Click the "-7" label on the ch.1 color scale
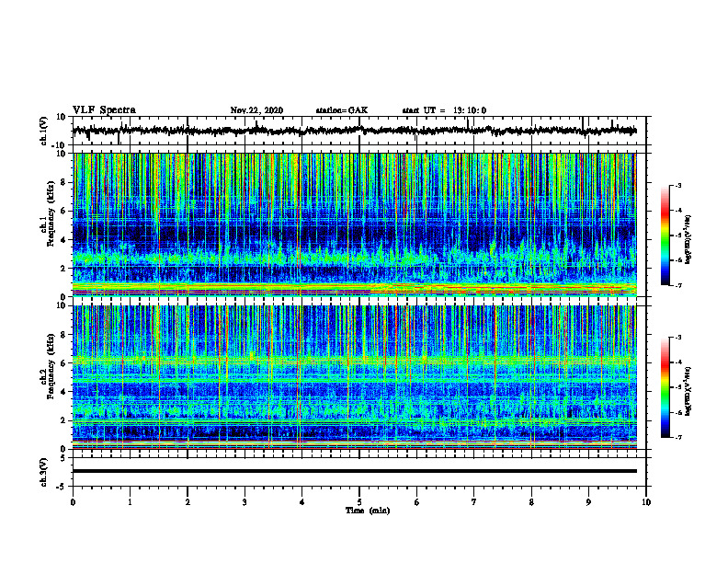Screen dimensions: 728x563 coord(678,285)
